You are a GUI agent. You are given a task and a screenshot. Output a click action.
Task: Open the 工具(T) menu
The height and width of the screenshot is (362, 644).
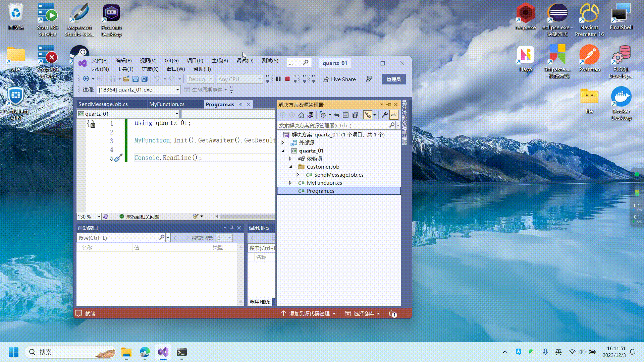pyautogui.click(x=125, y=69)
